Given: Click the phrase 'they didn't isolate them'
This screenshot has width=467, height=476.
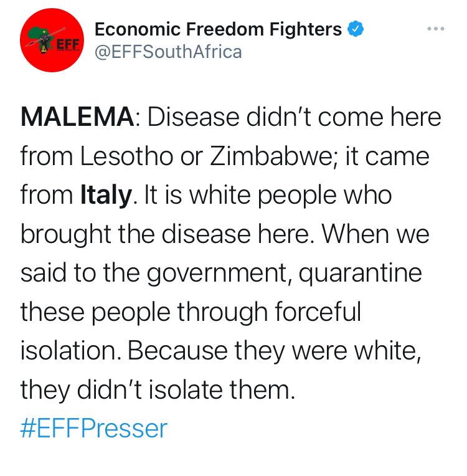Looking at the screenshot, I should [x=158, y=390].
